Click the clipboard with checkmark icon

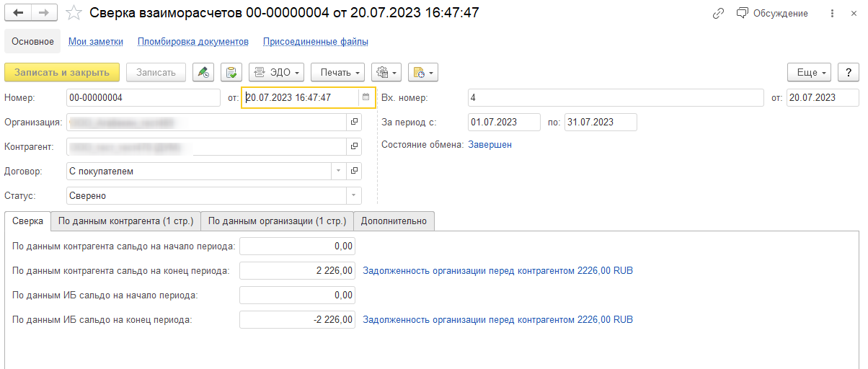(x=231, y=72)
